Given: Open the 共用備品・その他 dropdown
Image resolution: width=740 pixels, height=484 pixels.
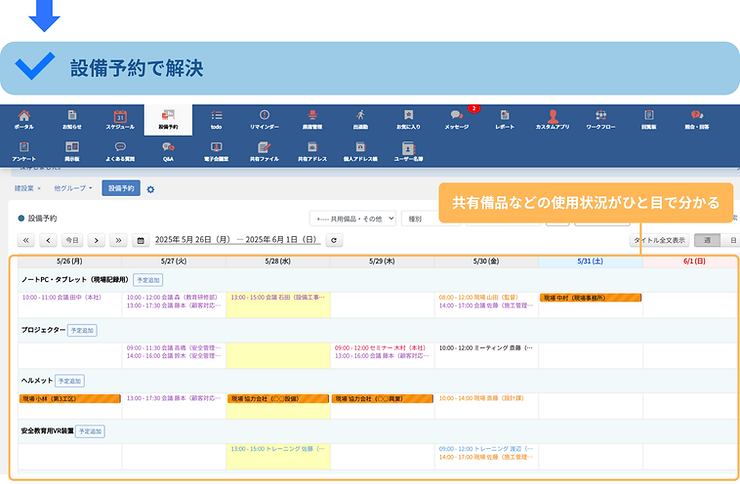Looking at the screenshot, I should [353, 218].
